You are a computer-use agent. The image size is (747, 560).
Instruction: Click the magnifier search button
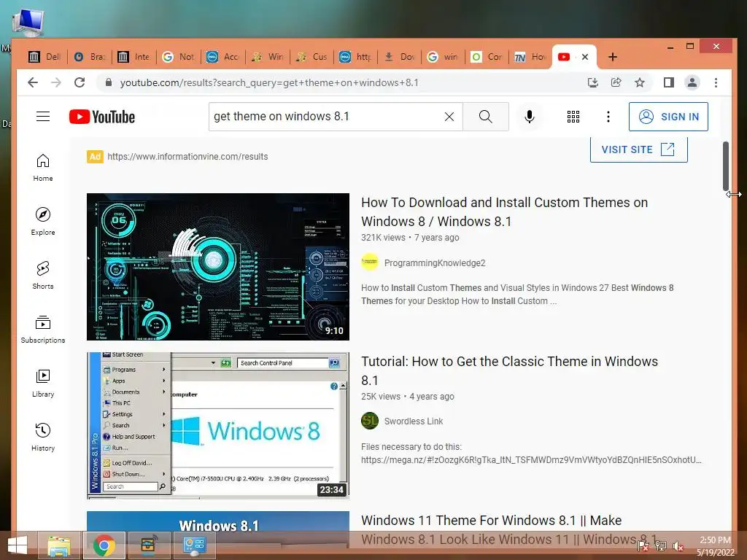pyautogui.click(x=485, y=117)
